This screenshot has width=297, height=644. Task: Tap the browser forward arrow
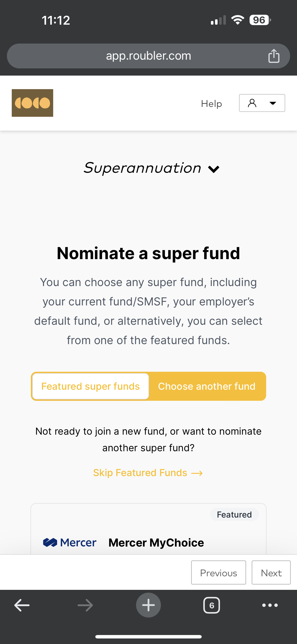[x=85, y=605]
